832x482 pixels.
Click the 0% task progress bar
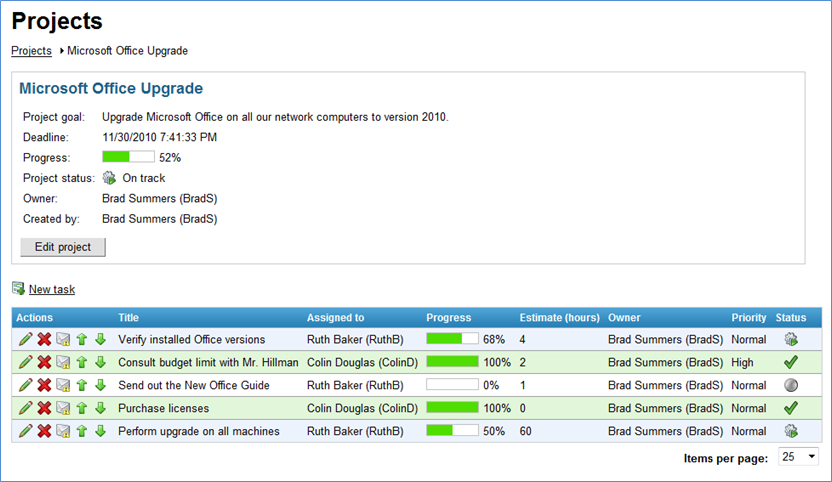(x=452, y=385)
